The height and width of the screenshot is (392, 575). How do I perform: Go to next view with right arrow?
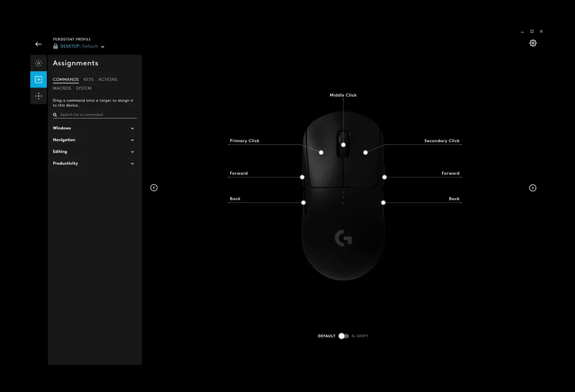pos(533,188)
